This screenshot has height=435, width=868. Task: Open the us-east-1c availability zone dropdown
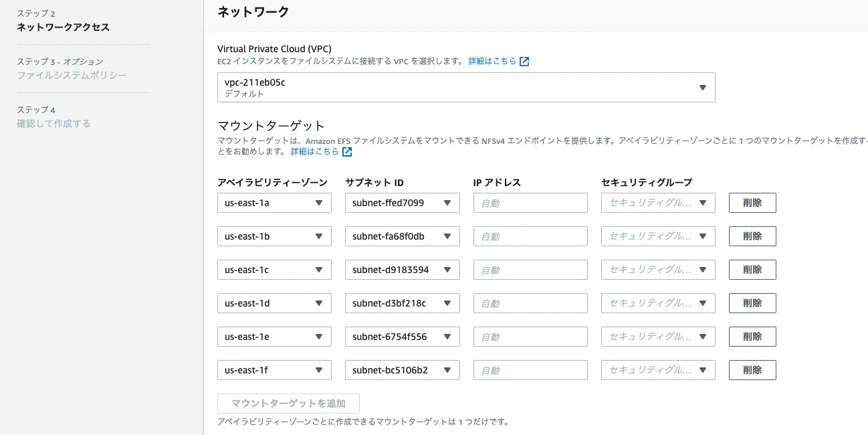point(274,270)
